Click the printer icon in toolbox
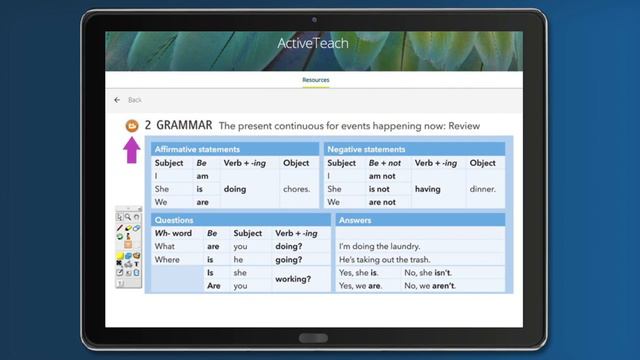Image resolution: width=640 pixels, height=360 pixels. (x=128, y=264)
